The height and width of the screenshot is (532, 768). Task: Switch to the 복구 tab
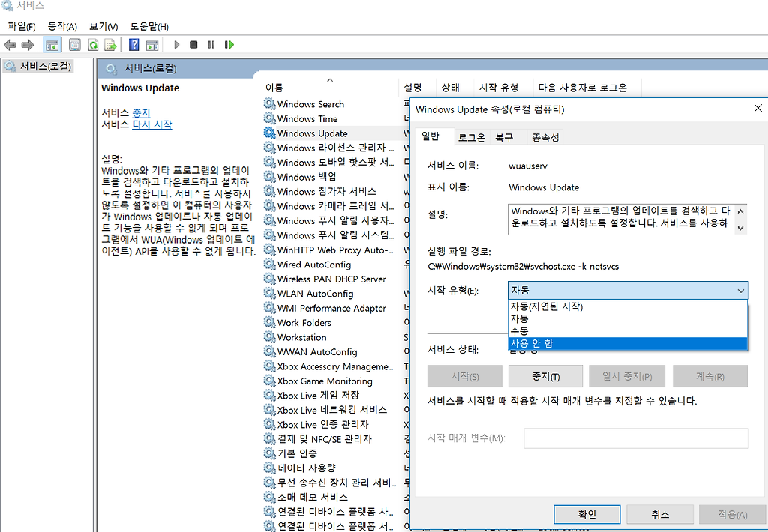(x=504, y=137)
